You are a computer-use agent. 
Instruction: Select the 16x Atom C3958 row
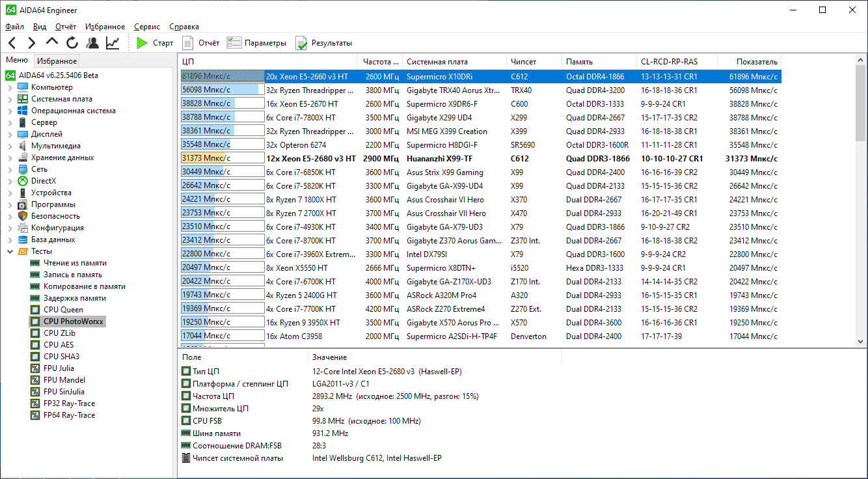[x=480, y=336]
